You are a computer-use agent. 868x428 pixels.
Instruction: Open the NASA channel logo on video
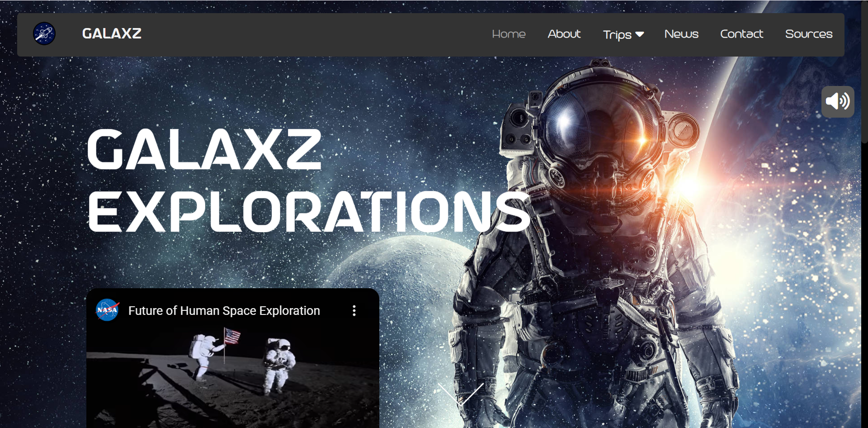[107, 310]
